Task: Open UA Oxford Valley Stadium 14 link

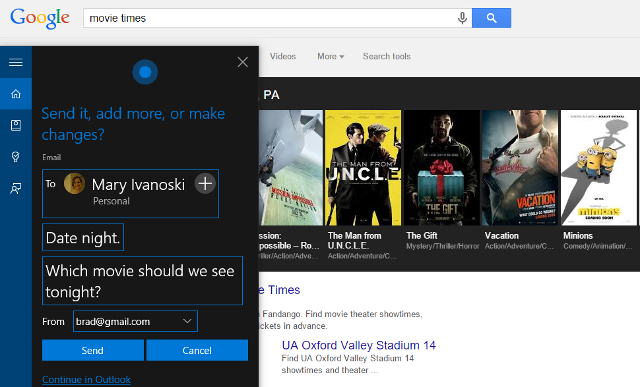Action: [359, 345]
